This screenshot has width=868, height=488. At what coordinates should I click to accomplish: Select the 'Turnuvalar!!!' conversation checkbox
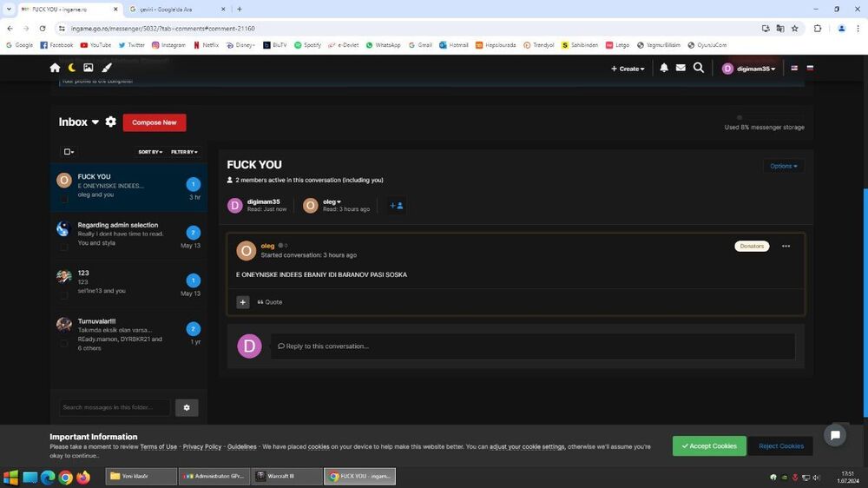[x=64, y=343]
